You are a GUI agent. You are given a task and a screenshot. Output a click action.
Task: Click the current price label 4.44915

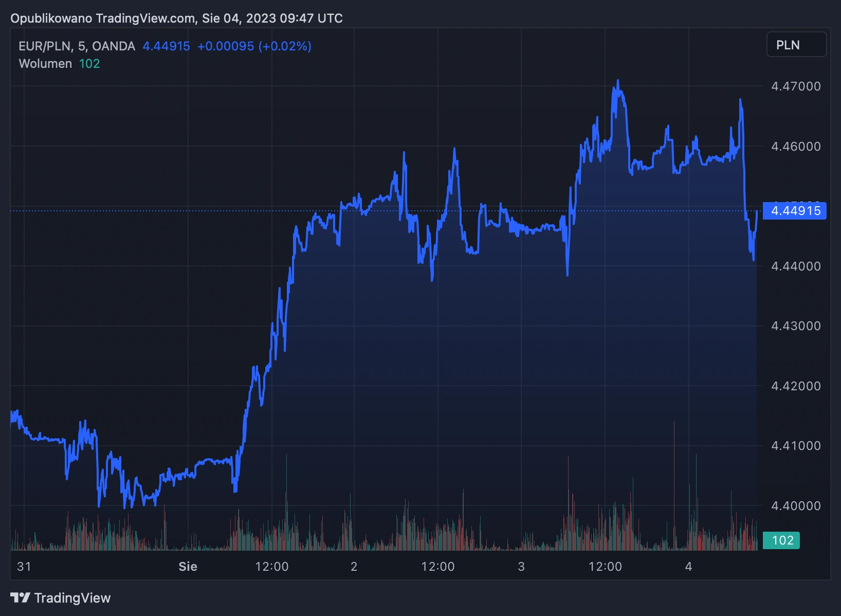795,211
